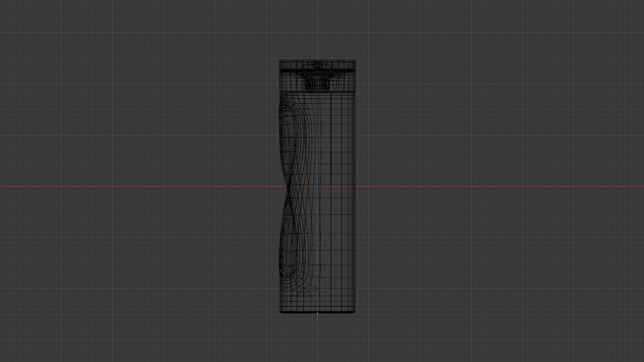This screenshot has width=644, height=362.
Task: Click the blue Z axis line below bottle
Action: coord(318,339)
